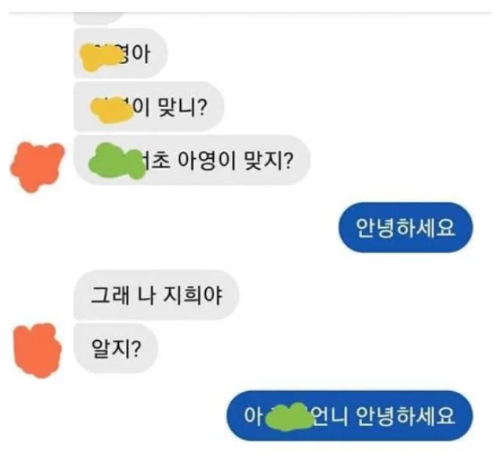Open the orange-masked avatar beside '알지?'
Image resolution: width=497 pixels, height=462 pixels.
[37, 350]
